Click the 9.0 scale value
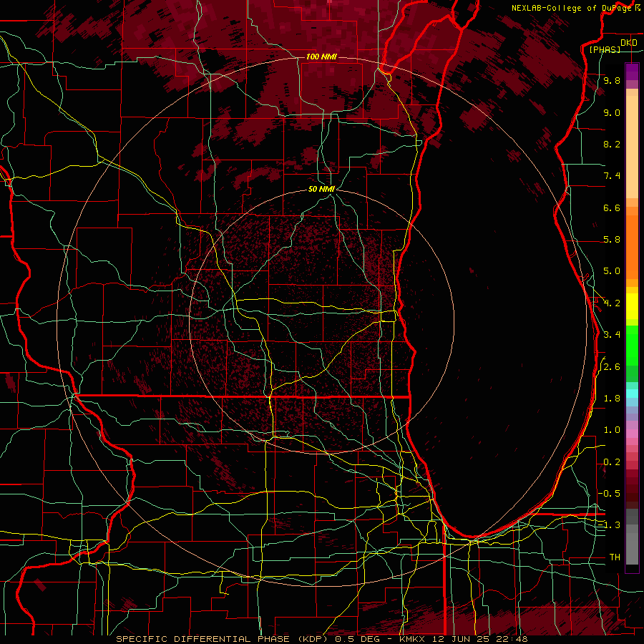 click(612, 112)
